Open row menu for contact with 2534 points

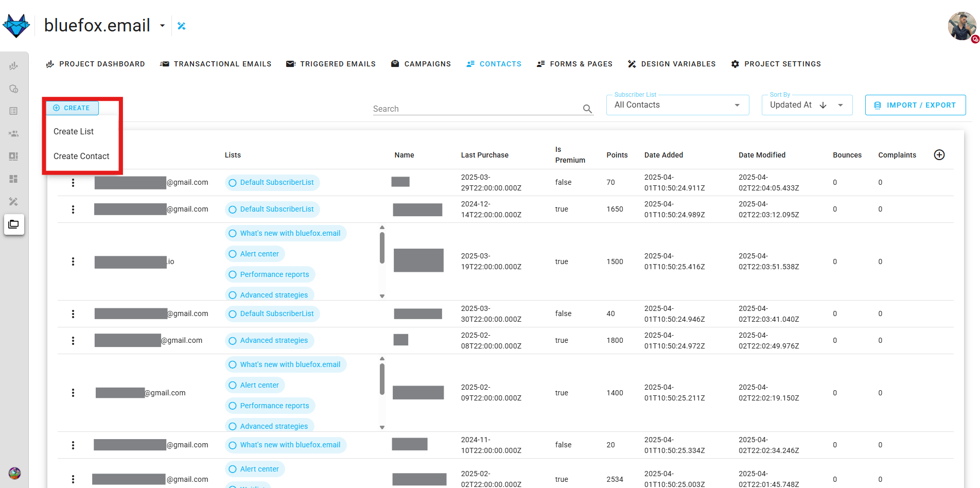(73, 479)
